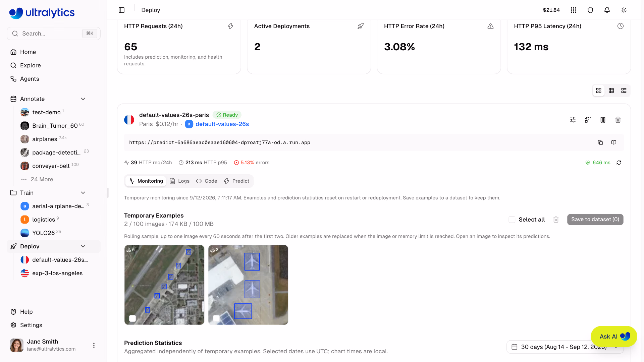Image resolution: width=644 pixels, height=362 pixels.
Task: Click lightning icon on HTTP Requests card
Action: point(230,26)
